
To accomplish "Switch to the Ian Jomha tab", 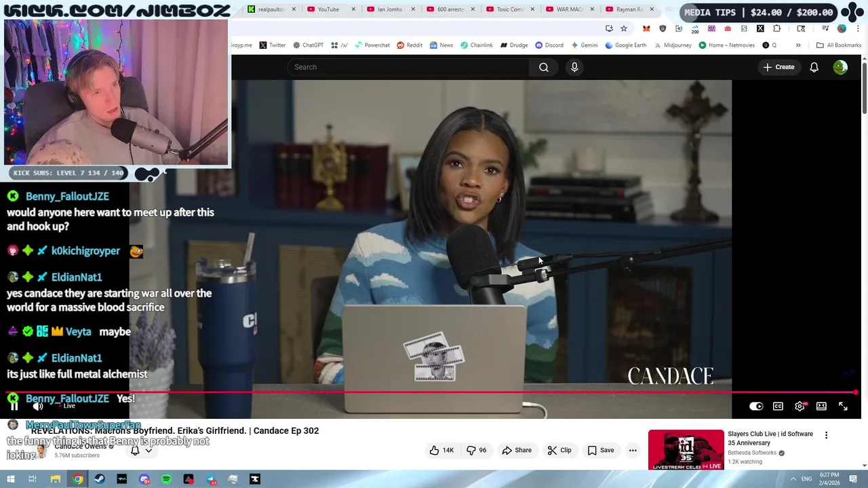I will click(x=389, y=9).
